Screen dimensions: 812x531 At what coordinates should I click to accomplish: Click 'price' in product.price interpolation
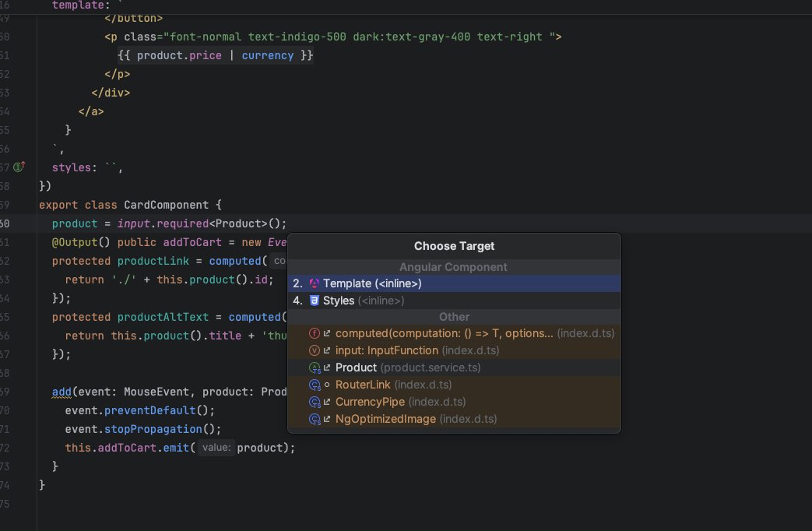pos(205,55)
